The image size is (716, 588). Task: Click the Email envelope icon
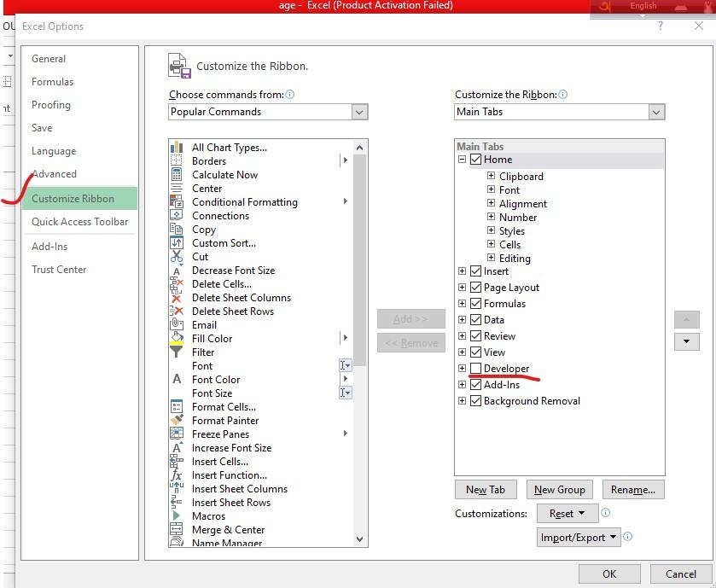[x=177, y=325]
